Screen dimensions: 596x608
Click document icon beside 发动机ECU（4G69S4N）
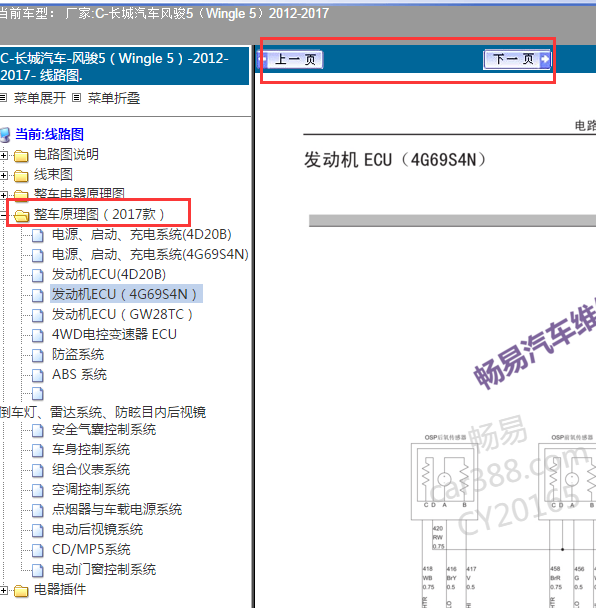pos(38,295)
